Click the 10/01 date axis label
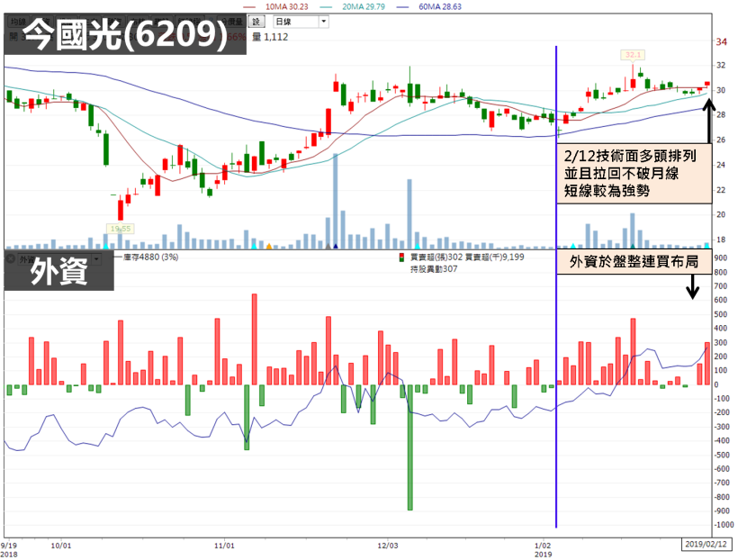Image resolution: width=738 pixels, height=560 pixels. point(61,546)
